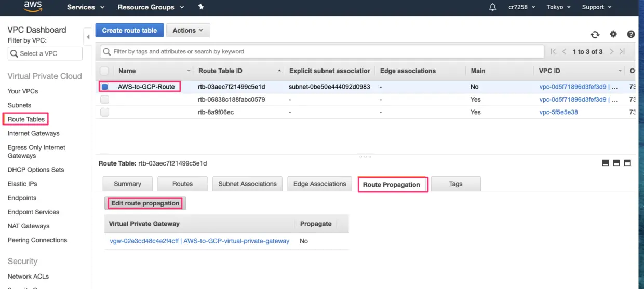Image resolution: width=644 pixels, height=289 pixels.
Task: Open the Actions dropdown
Action: (188, 31)
